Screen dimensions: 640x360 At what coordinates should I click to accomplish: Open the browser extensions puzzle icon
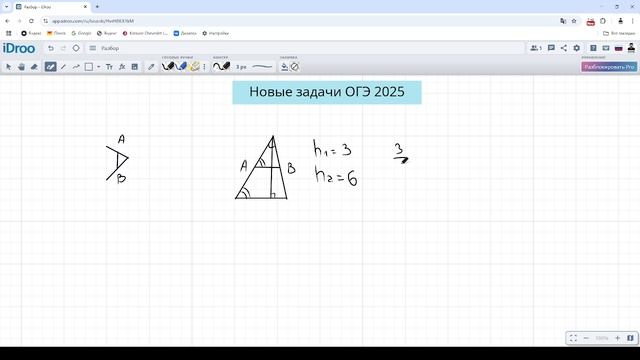pos(603,21)
